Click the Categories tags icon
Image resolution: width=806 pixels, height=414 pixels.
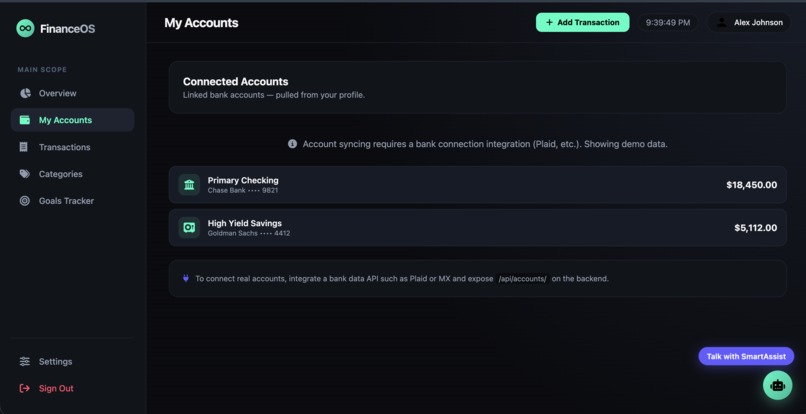pos(25,174)
